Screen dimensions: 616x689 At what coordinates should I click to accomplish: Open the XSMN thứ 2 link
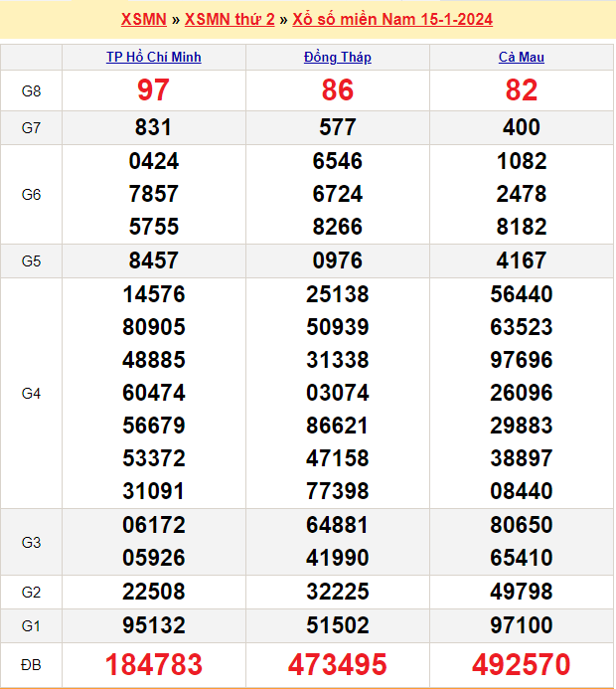230,20
